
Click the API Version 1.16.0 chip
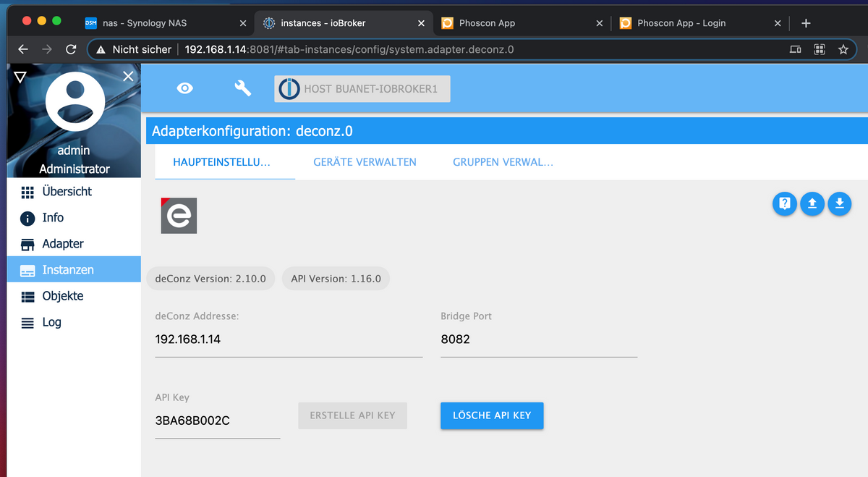click(336, 279)
